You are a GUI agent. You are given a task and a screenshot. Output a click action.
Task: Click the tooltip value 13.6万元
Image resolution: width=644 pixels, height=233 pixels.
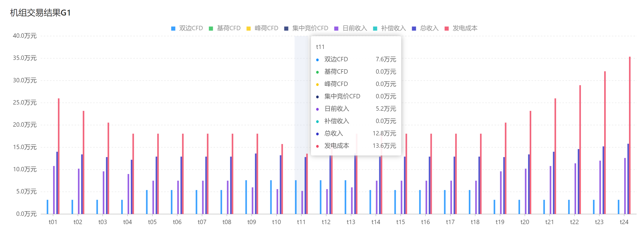pos(385,145)
